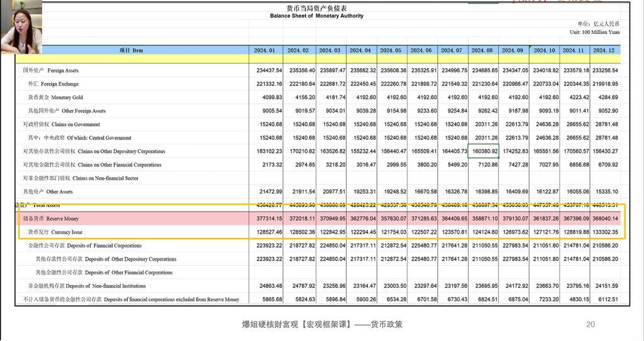Viewport: 644px width, 341px height.
Task: Click the Unit: 100 Million Yuan note
Action: tap(594, 32)
